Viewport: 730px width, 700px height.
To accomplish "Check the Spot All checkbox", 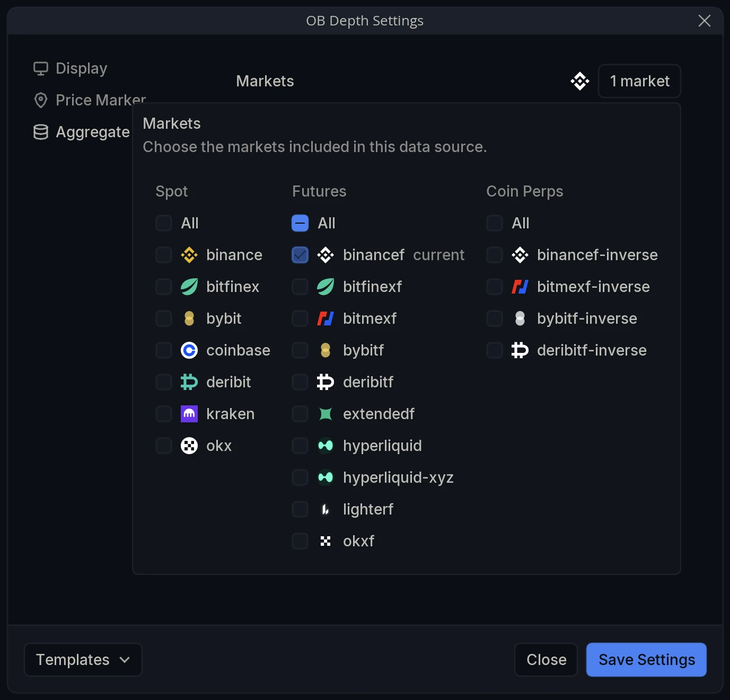I will [x=164, y=223].
